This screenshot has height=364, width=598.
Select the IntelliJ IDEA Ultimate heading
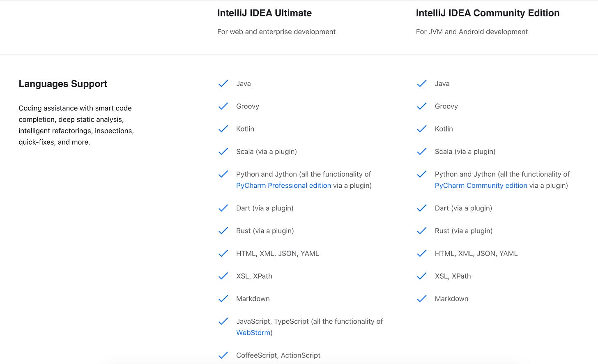(x=264, y=13)
